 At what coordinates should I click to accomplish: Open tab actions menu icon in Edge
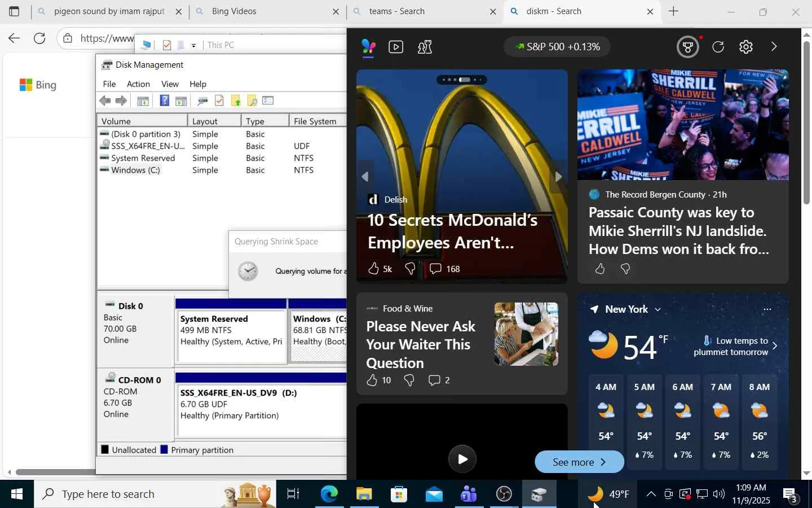tap(14, 11)
